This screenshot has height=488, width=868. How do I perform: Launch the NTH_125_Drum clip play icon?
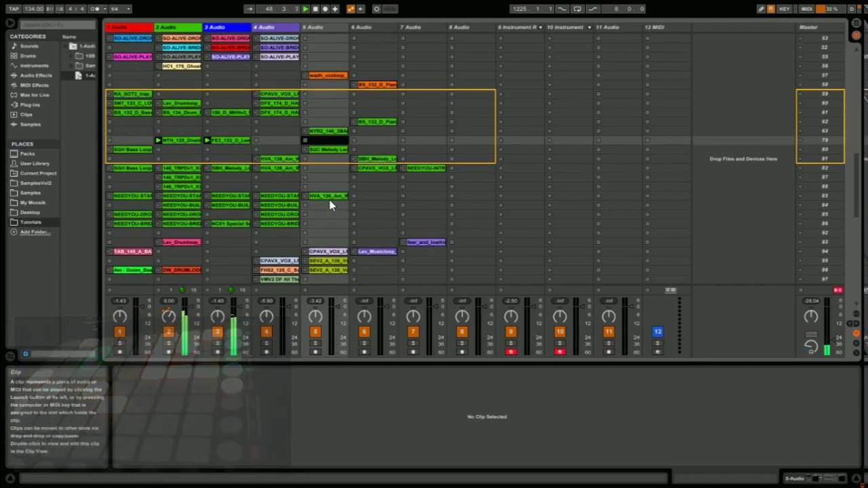(x=158, y=140)
